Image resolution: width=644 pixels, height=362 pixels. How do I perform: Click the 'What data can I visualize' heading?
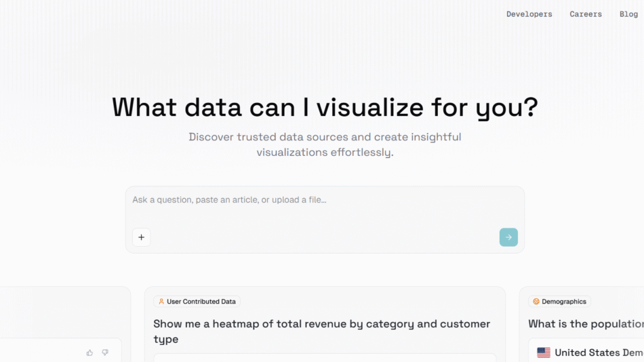325,107
